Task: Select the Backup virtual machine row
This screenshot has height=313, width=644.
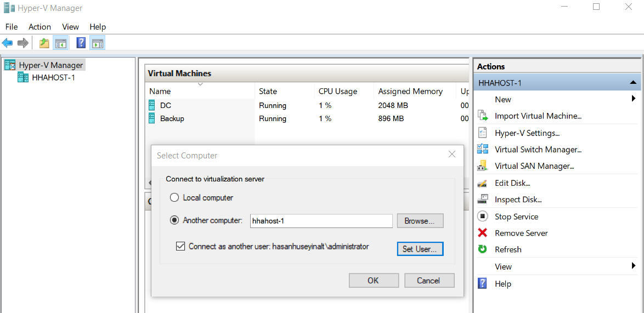Action: pyautogui.click(x=308, y=118)
